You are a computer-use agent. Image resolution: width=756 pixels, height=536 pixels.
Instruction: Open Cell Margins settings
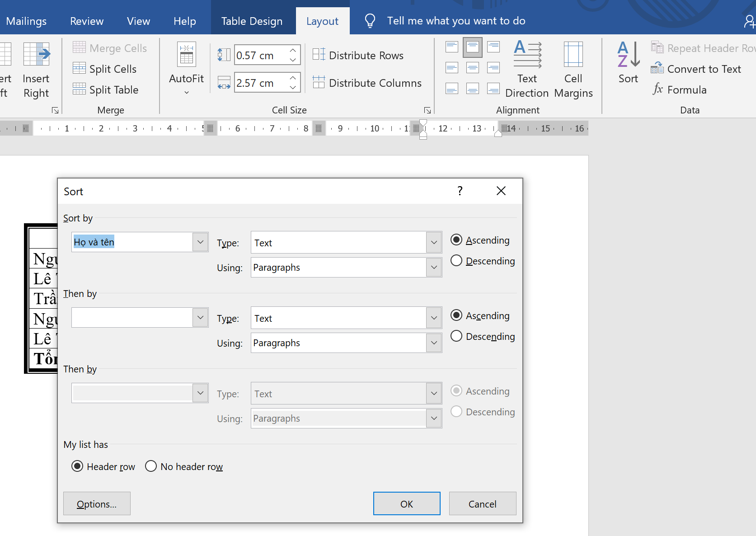point(573,69)
